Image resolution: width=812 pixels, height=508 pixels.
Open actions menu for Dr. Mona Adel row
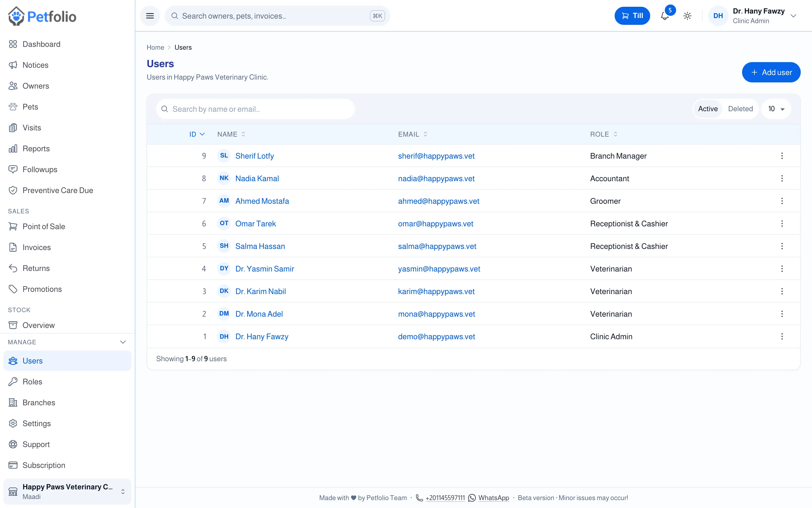(x=782, y=314)
